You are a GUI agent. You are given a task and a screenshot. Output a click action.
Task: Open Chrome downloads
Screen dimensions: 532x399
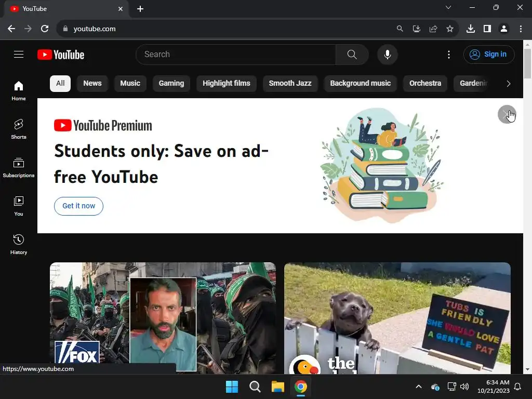pos(470,29)
